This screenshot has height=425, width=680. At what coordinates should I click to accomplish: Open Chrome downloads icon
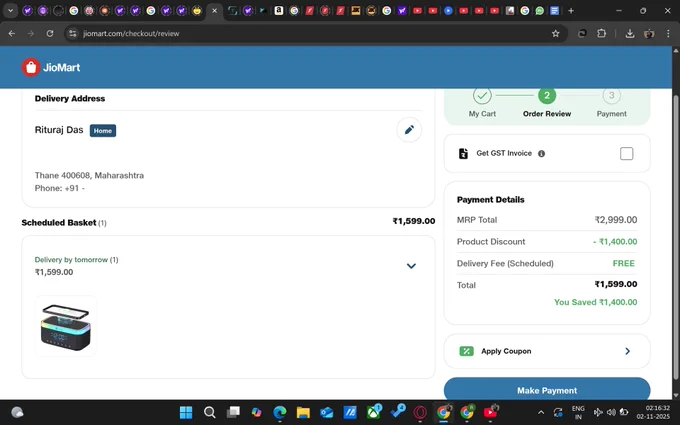click(x=630, y=33)
